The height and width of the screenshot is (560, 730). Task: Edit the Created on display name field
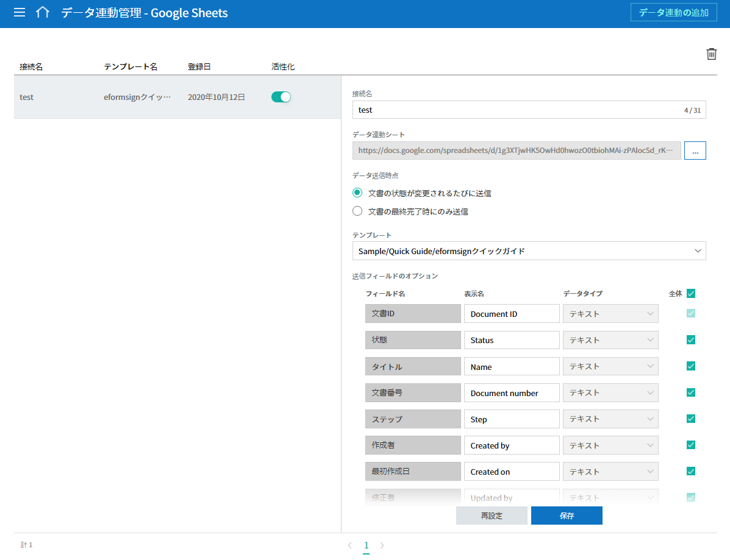512,472
